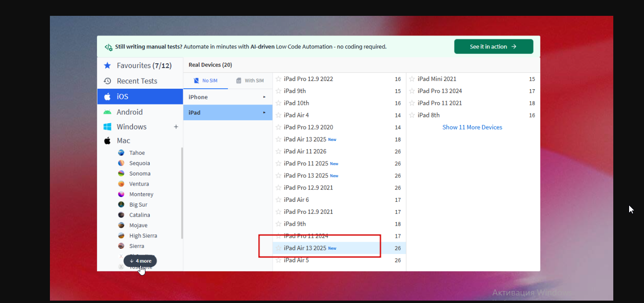Star iPad Air 4 as favourite

click(x=278, y=115)
